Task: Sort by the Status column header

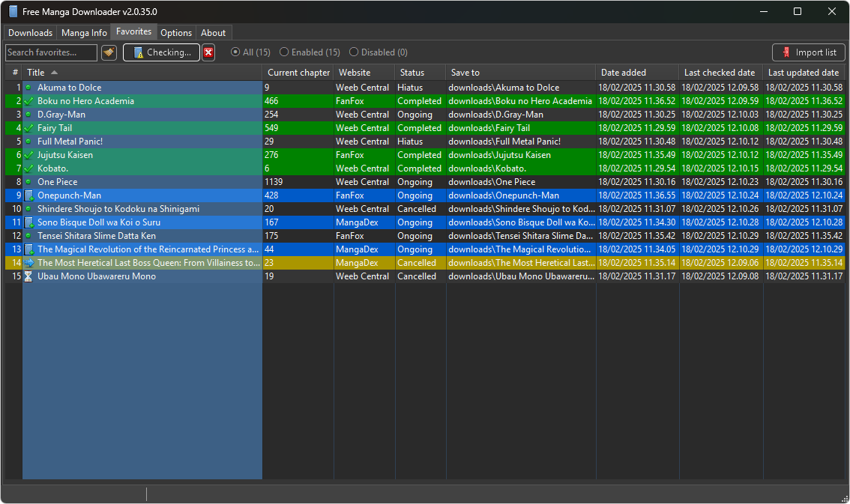Action: 421,73
